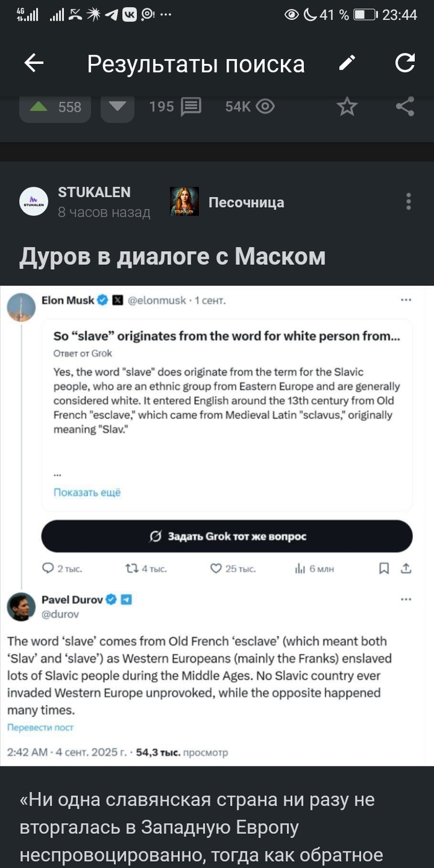This screenshot has height=868, width=434.
Task: Refresh the search results
Action: (x=405, y=63)
